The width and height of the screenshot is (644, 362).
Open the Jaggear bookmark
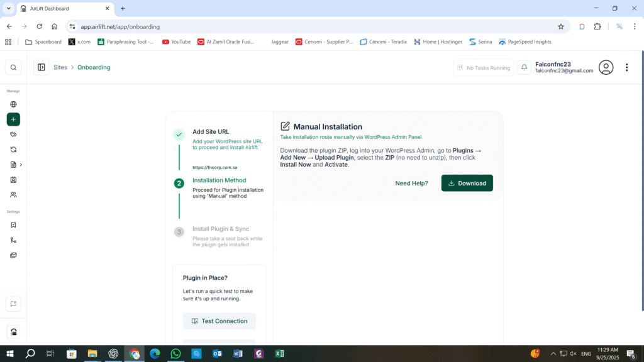point(279,42)
